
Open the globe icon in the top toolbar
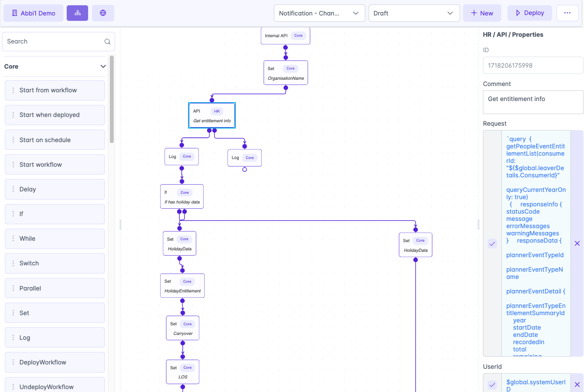click(102, 13)
